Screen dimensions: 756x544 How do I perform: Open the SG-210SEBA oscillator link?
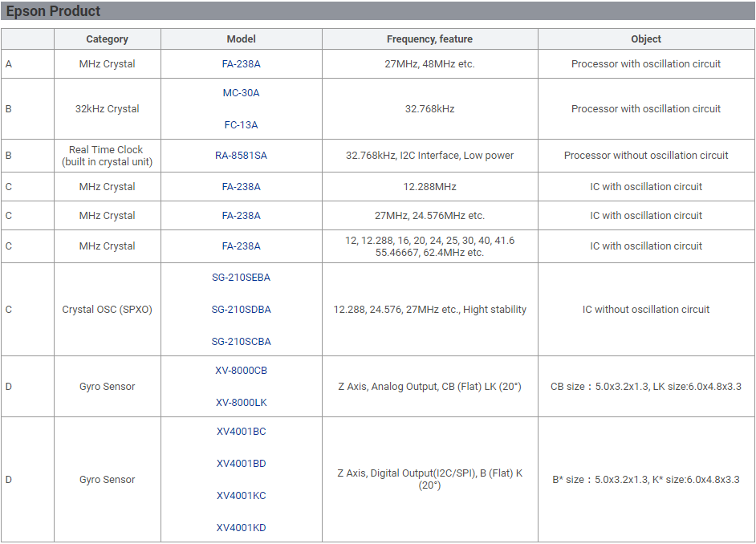241,277
